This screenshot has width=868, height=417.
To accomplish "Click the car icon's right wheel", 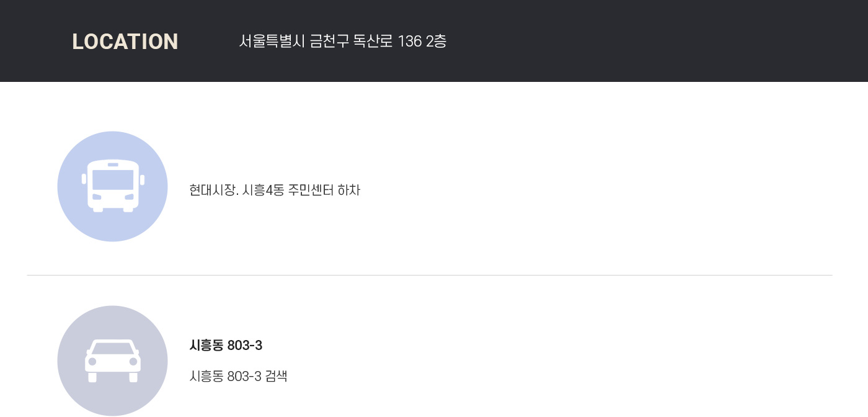I will point(133,377).
